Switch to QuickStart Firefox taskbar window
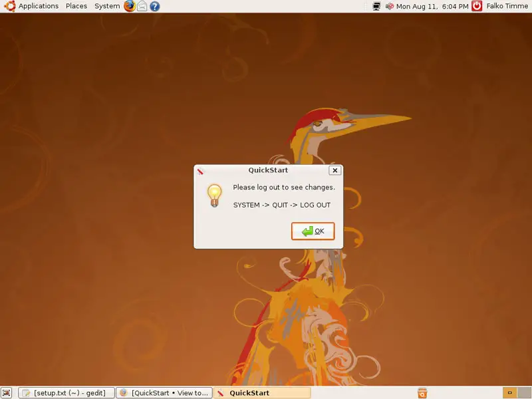Image resolution: width=532 pixels, height=399 pixels. [164, 393]
